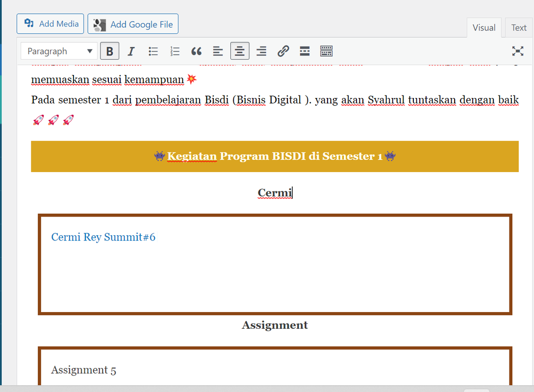The height and width of the screenshot is (392, 534).
Task: Click the Add Google File button
Action: pos(133,24)
